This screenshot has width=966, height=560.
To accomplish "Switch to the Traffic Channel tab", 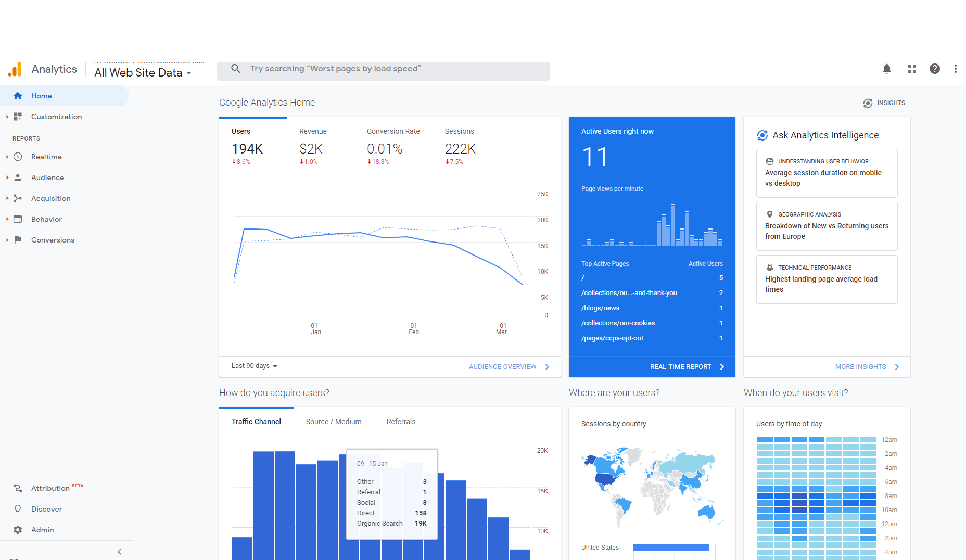I will pos(256,422).
